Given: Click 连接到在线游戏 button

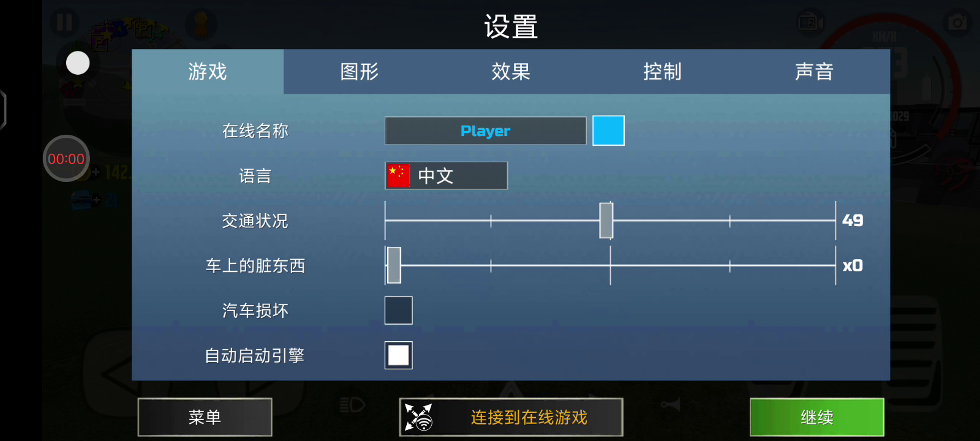Looking at the screenshot, I should pos(511,417).
